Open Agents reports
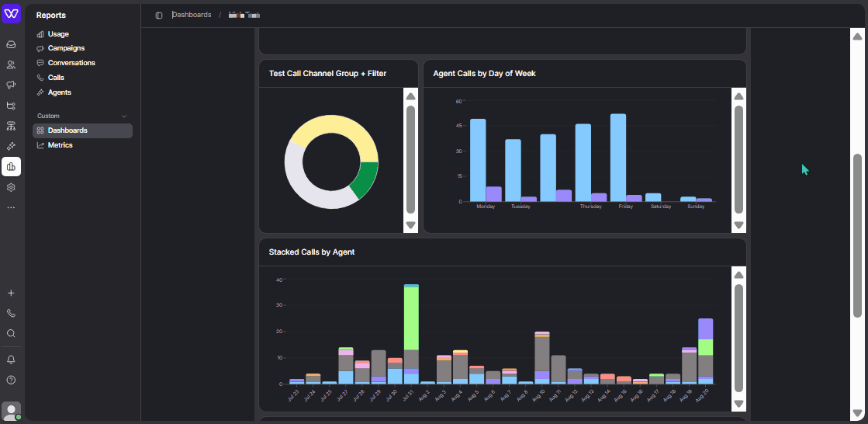The image size is (868, 424). pos(54,92)
